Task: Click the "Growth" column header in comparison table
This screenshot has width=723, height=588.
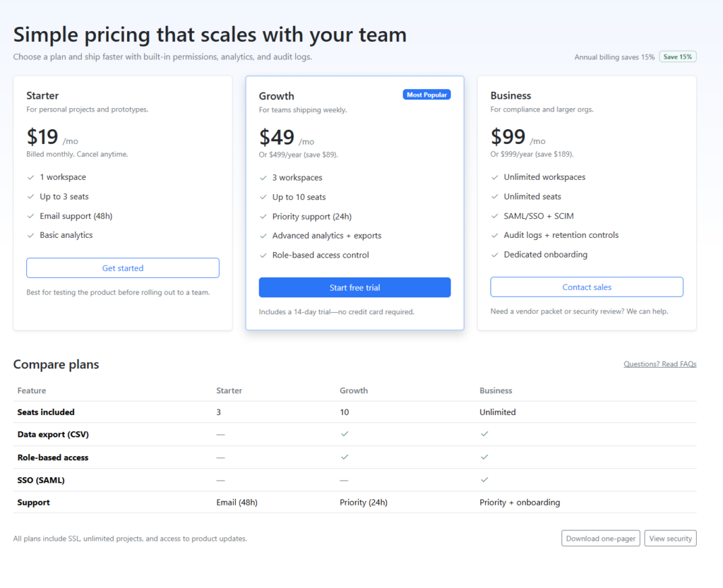Action: (x=354, y=390)
